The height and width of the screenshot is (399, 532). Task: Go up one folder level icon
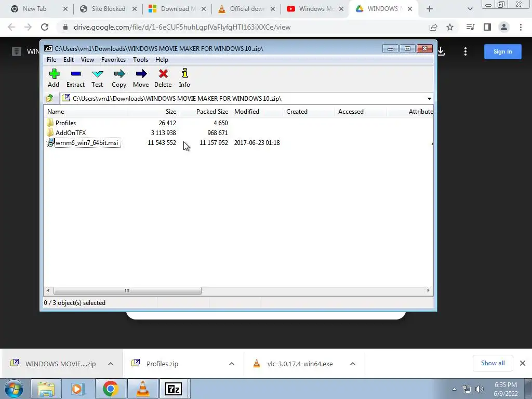(50, 98)
